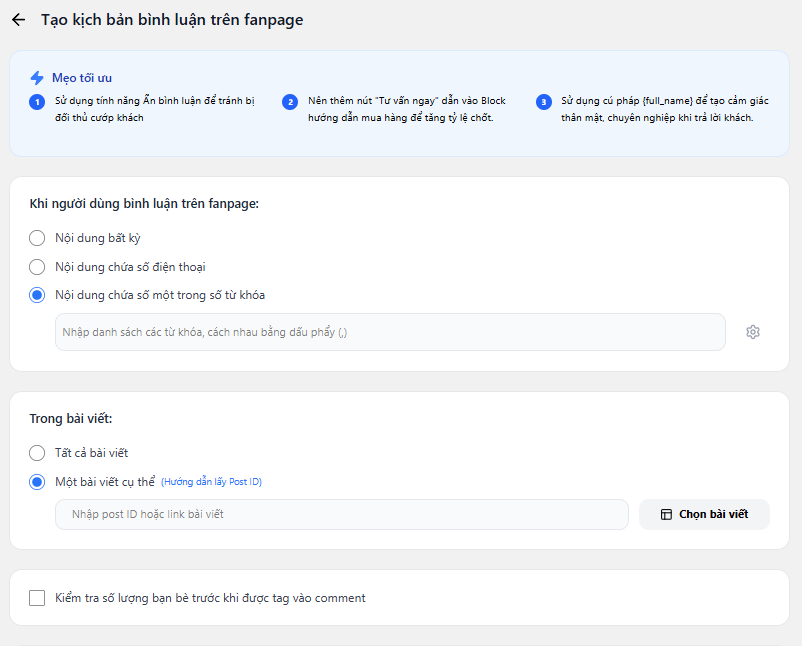Viewport: 802px width, 646px height.
Task: Click the keyword list input field
Action: [x=390, y=332]
